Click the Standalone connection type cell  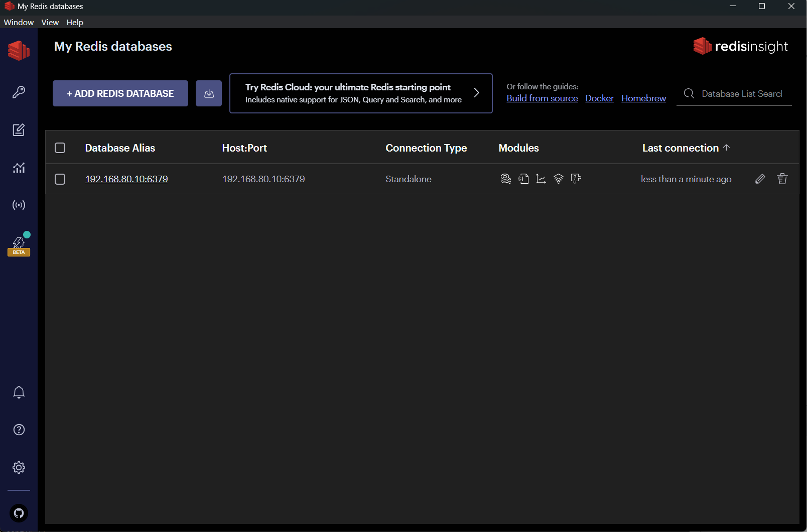pos(409,179)
